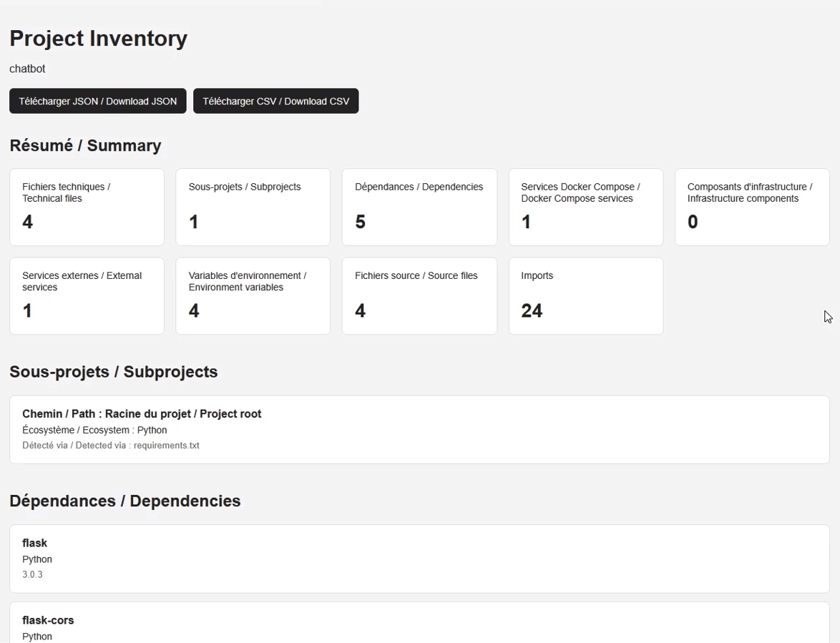Click the chatbot project name
The height and width of the screenshot is (643, 840).
point(27,69)
